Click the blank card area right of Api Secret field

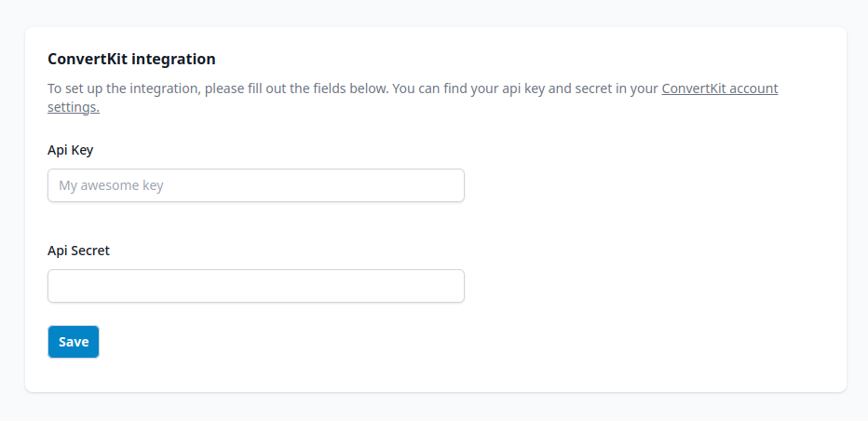652,286
